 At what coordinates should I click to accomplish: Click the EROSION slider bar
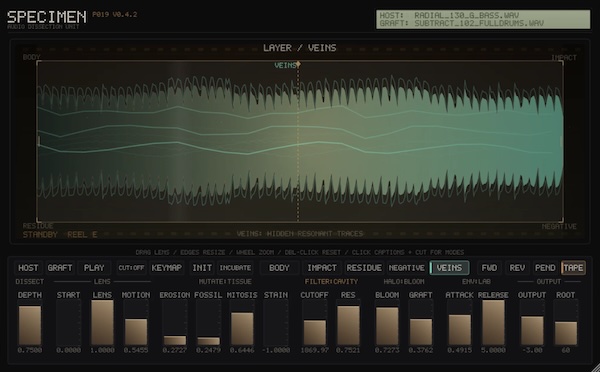(174, 323)
